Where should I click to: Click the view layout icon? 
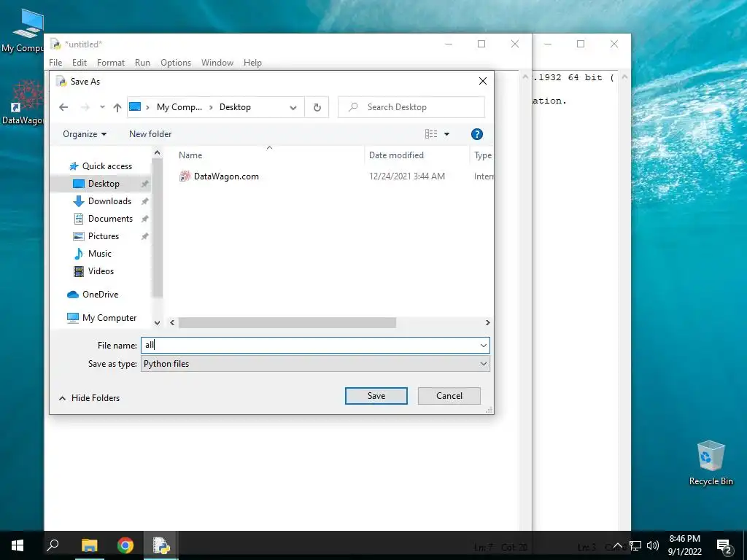[431, 134]
